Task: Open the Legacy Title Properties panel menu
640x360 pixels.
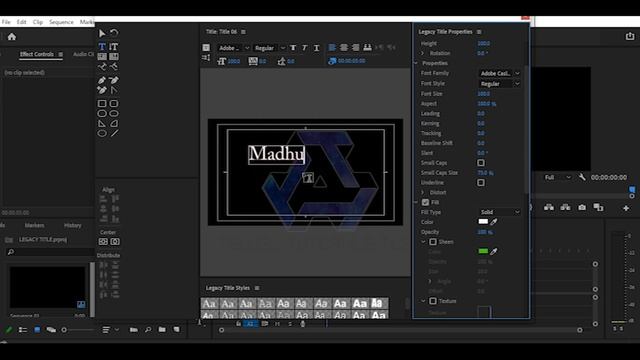Action: 479,32
